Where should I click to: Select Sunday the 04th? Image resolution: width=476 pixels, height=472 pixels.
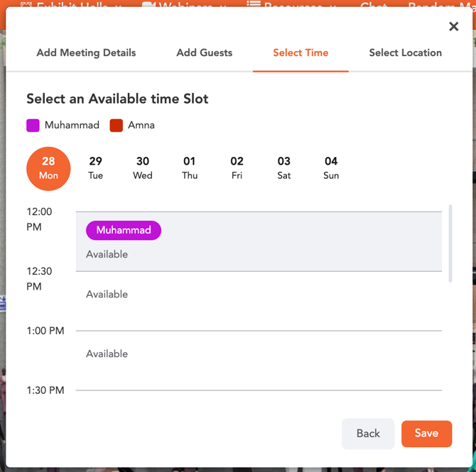point(331,168)
